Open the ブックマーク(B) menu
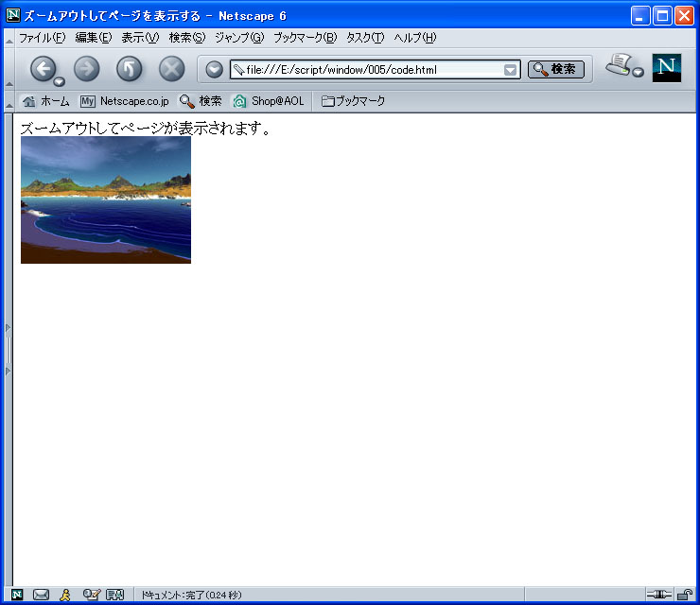This screenshot has width=700, height=605. tap(306, 38)
